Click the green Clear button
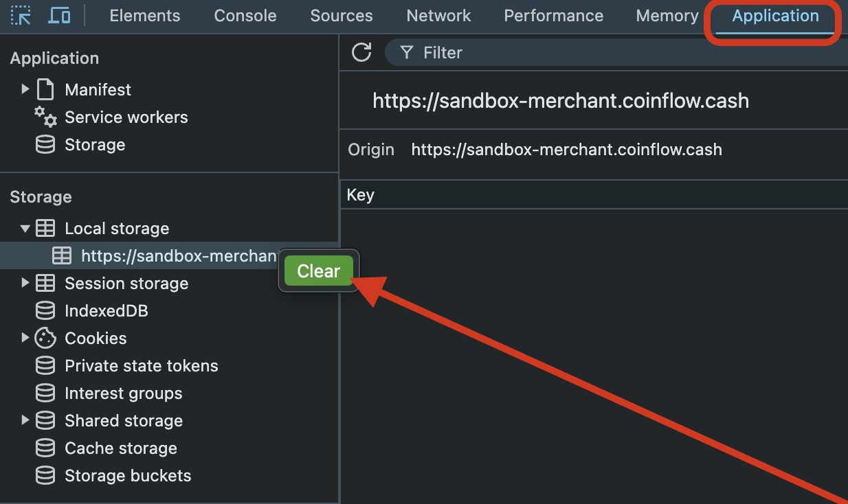The height and width of the screenshot is (504, 848). pos(318,271)
